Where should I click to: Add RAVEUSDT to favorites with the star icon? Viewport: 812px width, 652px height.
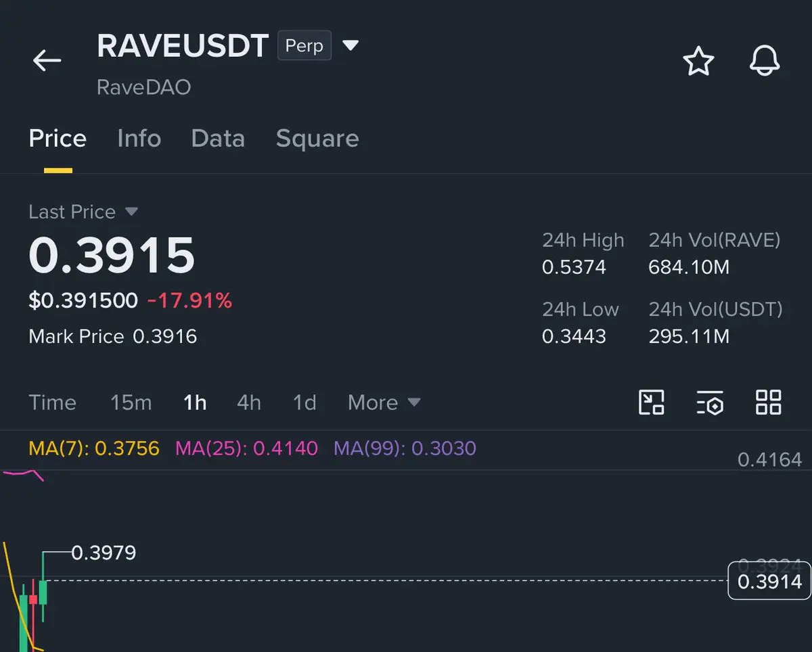(698, 62)
